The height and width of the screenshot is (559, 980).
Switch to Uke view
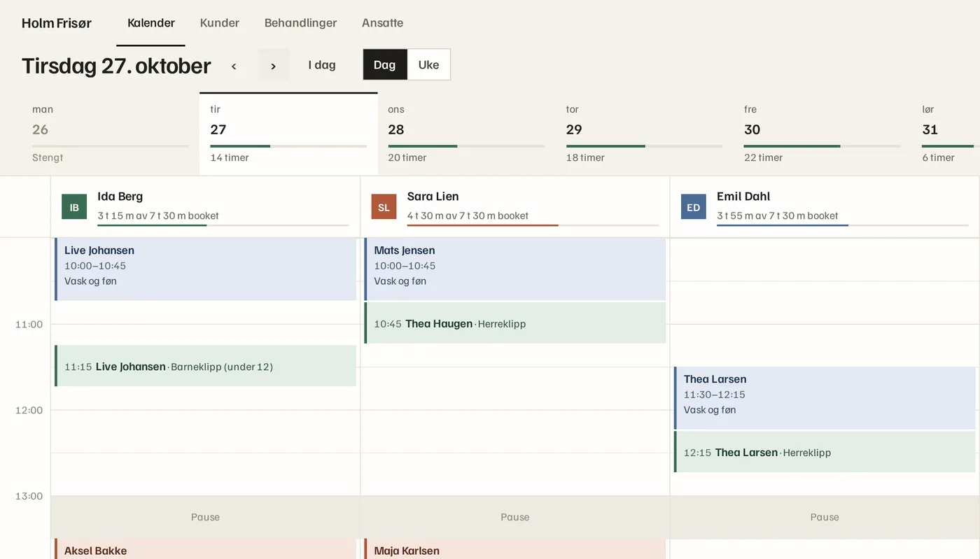[428, 64]
